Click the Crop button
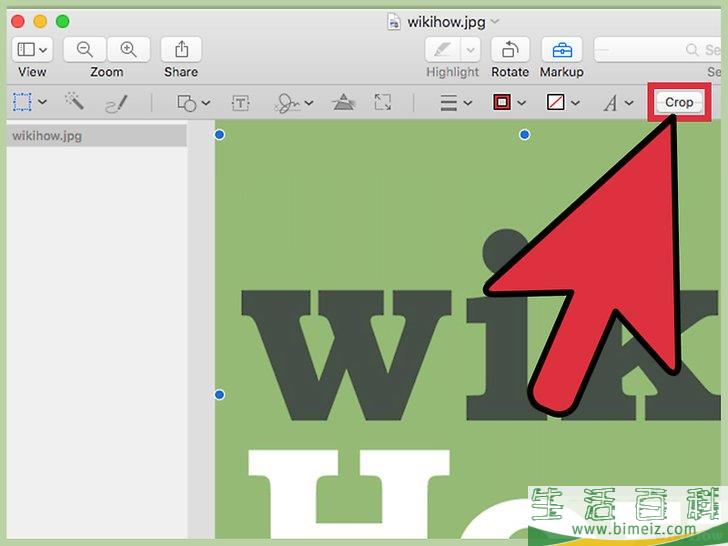The image size is (728, 546). pos(679,102)
